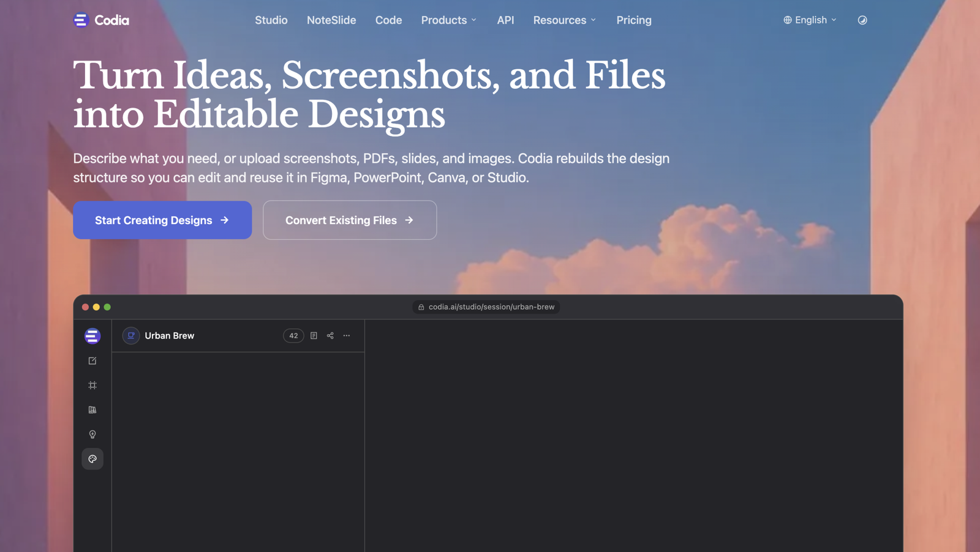The width and height of the screenshot is (980, 552).
Task: Select the palette icon in sidebar
Action: click(x=92, y=459)
